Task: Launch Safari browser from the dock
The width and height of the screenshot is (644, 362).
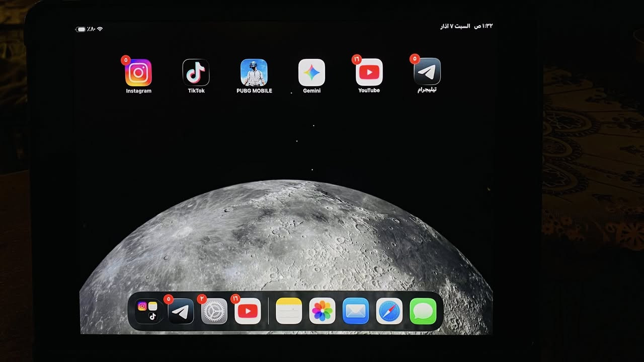Action: (x=389, y=311)
